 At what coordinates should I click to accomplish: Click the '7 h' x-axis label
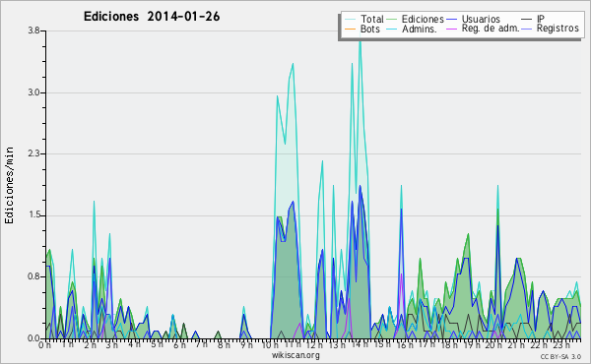pyautogui.click(x=201, y=343)
